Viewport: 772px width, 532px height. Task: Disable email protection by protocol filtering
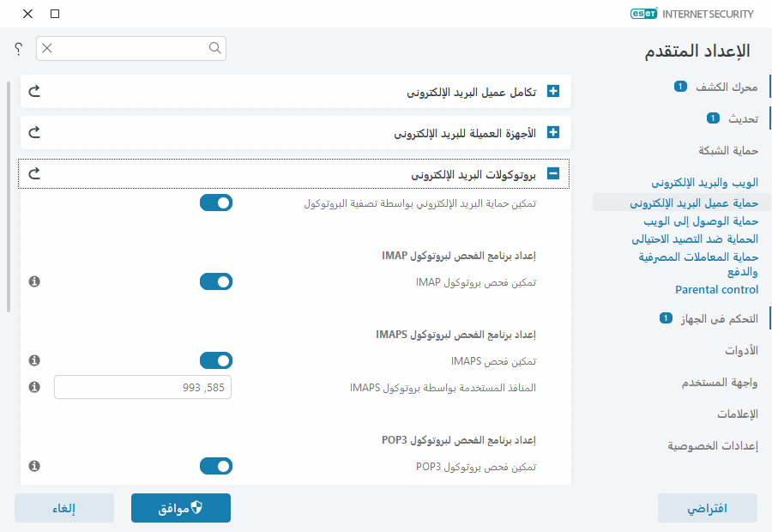pyautogui.click(x=216, y=203)
